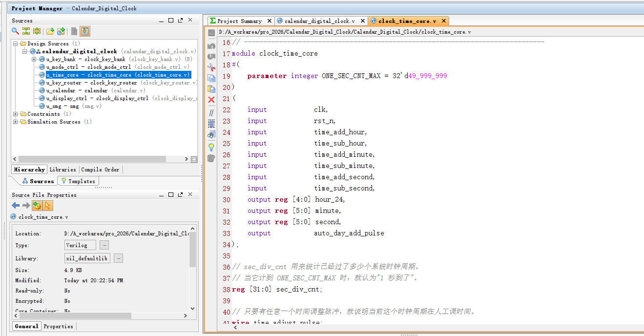Click the column selection mode icon
Viewport: 644px width, 336px height.
[x=211, y=124]
